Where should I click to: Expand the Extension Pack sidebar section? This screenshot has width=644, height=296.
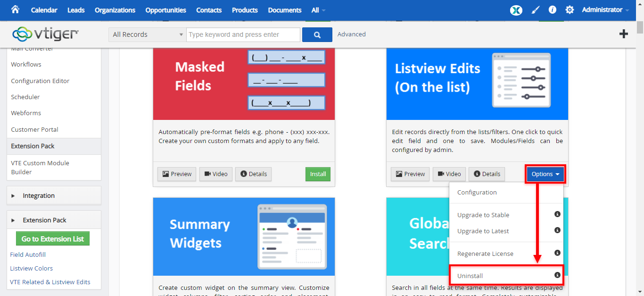point(54,220)
